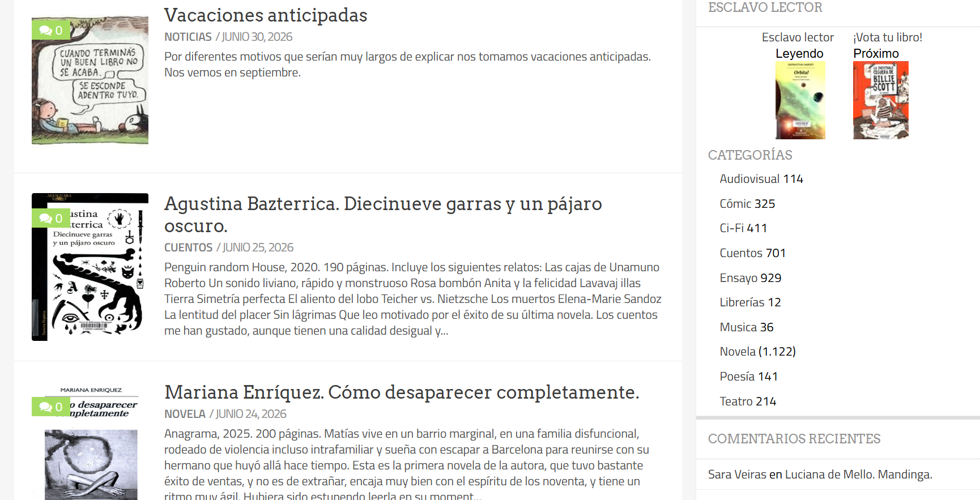Click the COMENTARIOS RECIENTES heading
Screen dimensions: 980x500
coord(794,439)
